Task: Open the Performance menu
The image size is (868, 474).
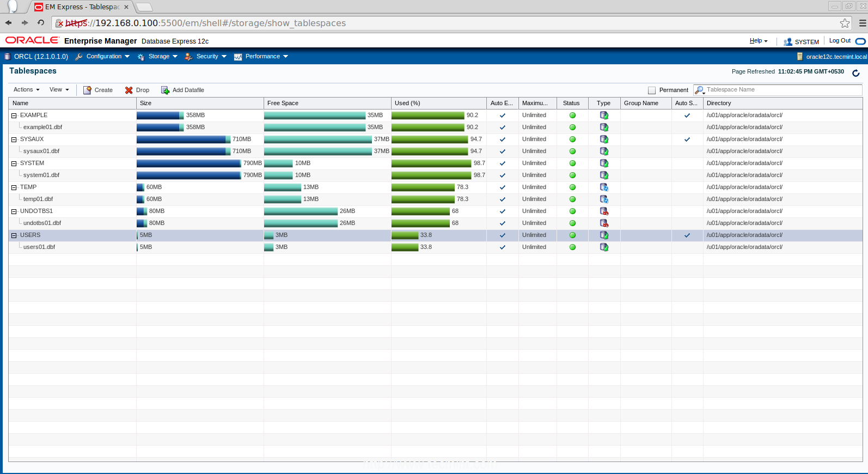Action: pyautogui.click(x=262, y=57)
